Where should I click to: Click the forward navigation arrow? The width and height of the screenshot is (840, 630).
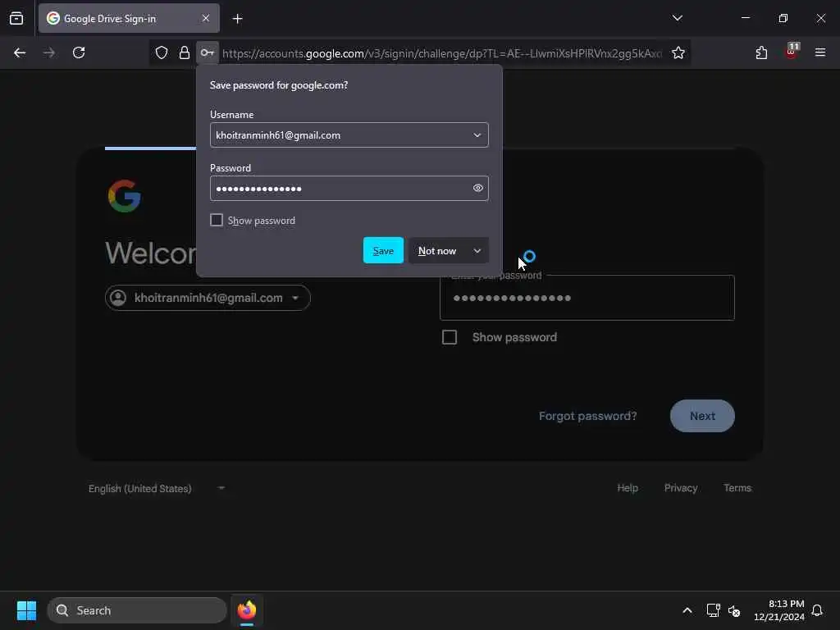49,52
